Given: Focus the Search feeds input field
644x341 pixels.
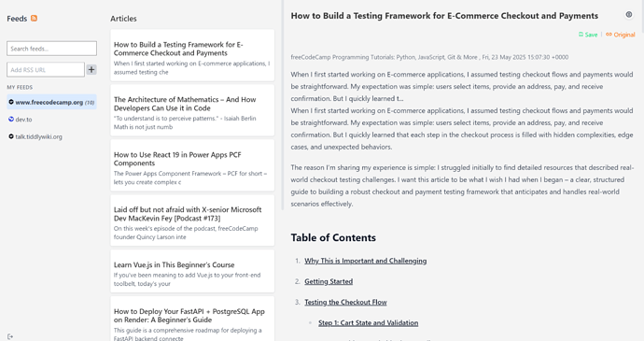Looking at the screenshot, I should 51,49.
